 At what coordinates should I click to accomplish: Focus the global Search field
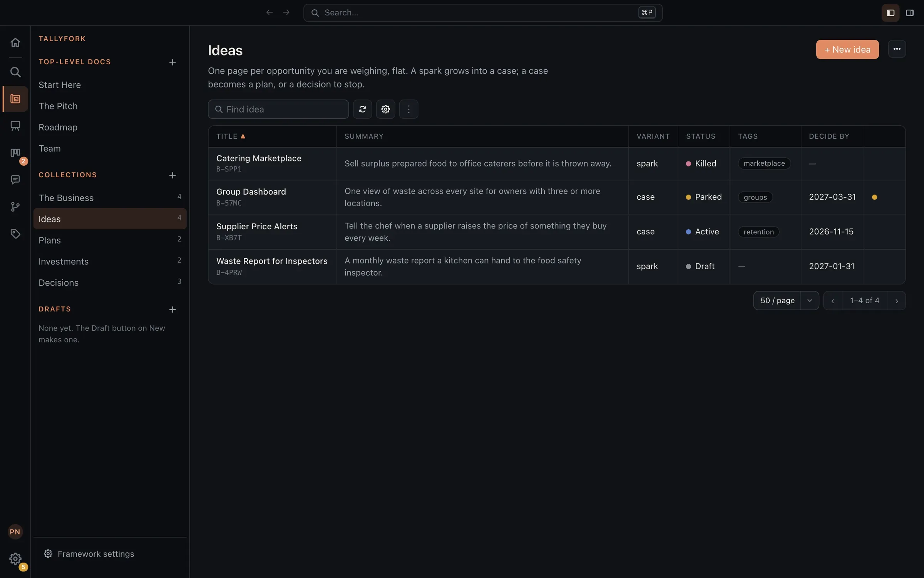(483, 13)
